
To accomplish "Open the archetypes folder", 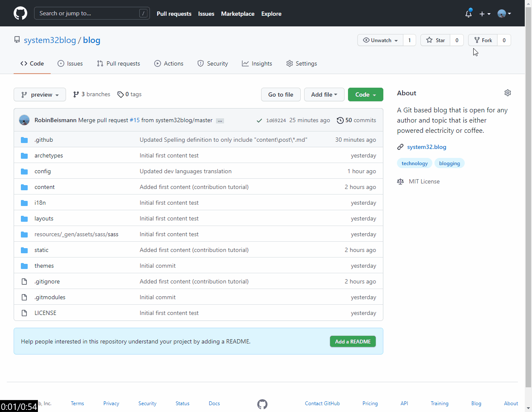I will (49, 155).
